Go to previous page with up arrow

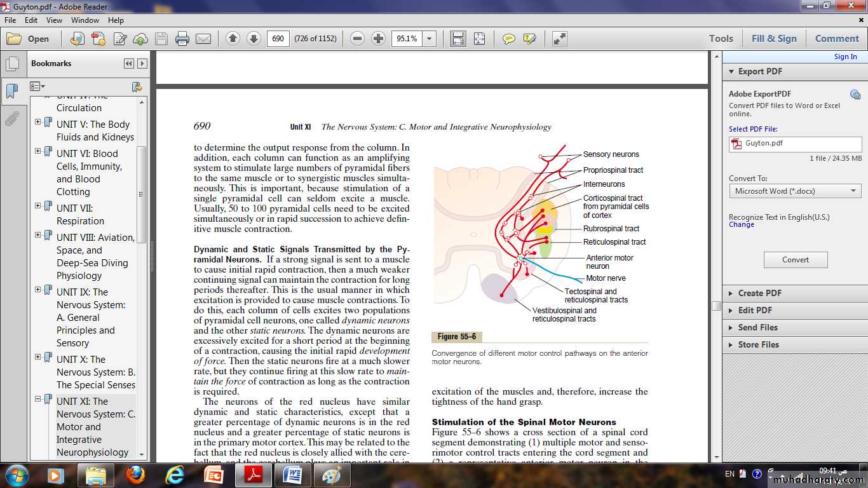click(233, 39)
